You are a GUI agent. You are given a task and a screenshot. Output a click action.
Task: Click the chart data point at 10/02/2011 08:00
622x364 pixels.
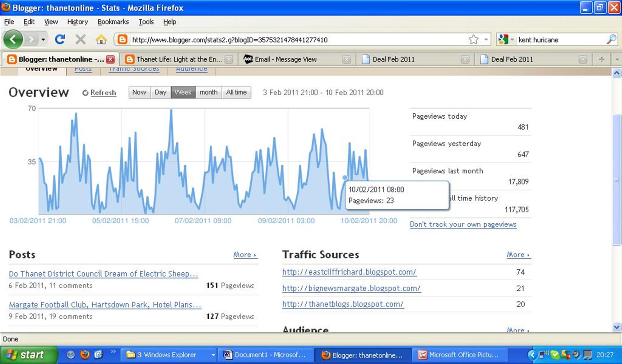pos(345,178)
